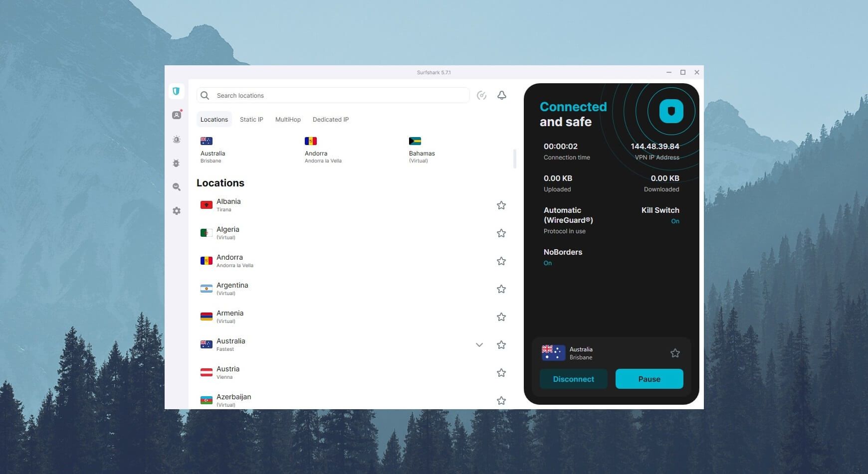Image resolution: width=868 pixels, height=474 pixels.
Task: Click the shield logo in connected panel
Action: coord(671,111)
